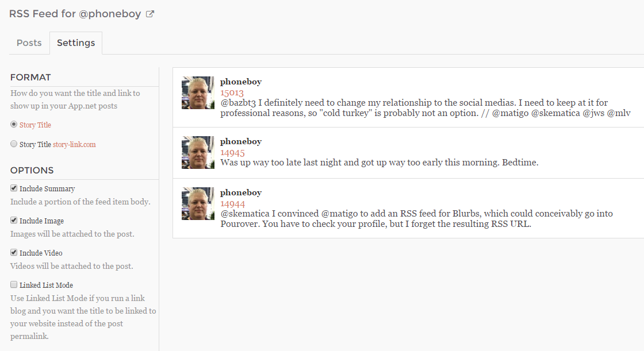This screenshot has height=351, width=644.
Task: Click the avatar on the cold turkey post
Action: [198, 93]
